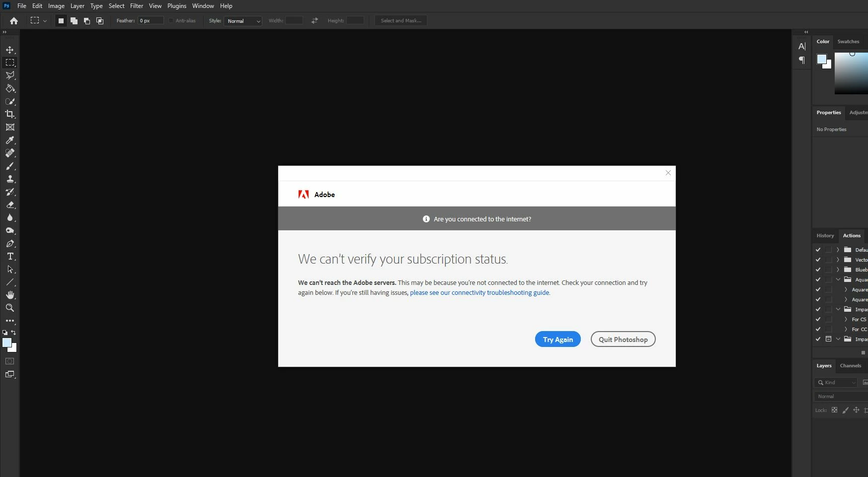The height and width of the screenshot is (477, 868).
Task: Select the Eyedropper tool
Action: coord(10,140)
